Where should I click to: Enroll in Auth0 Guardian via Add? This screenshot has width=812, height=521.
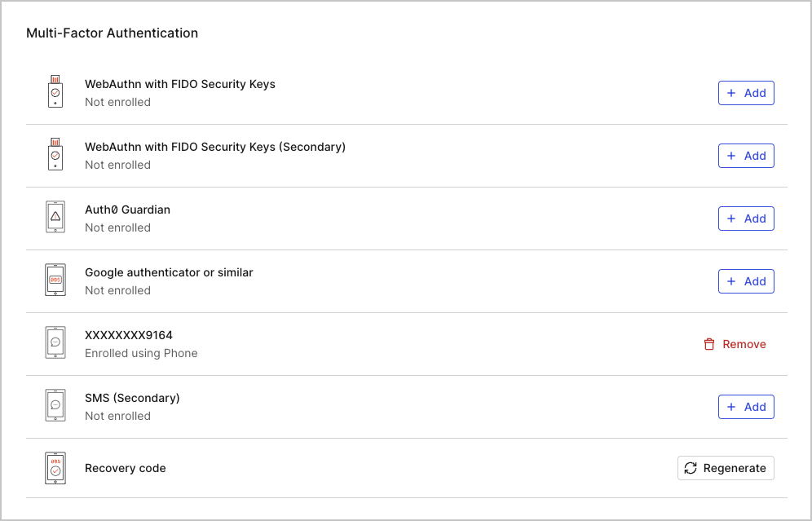746,218
